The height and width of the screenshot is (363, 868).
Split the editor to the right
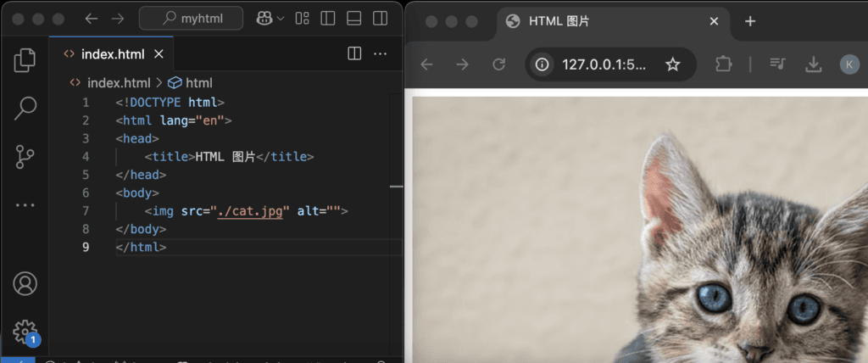click(x=354, y=53)
